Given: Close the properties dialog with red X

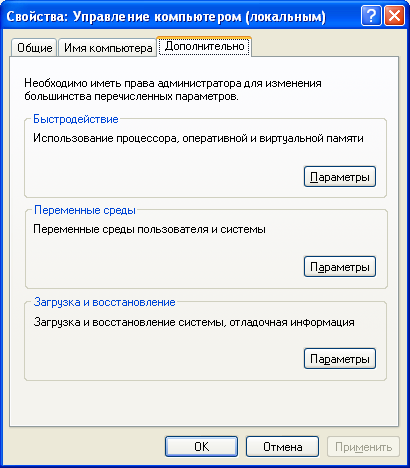Looking at the screenshot, I should (394, 16).
